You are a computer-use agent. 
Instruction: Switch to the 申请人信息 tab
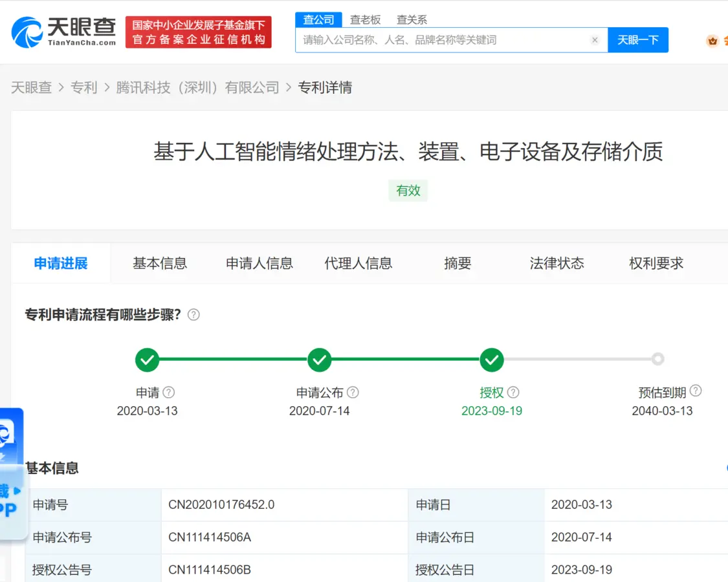pos(259,263)
